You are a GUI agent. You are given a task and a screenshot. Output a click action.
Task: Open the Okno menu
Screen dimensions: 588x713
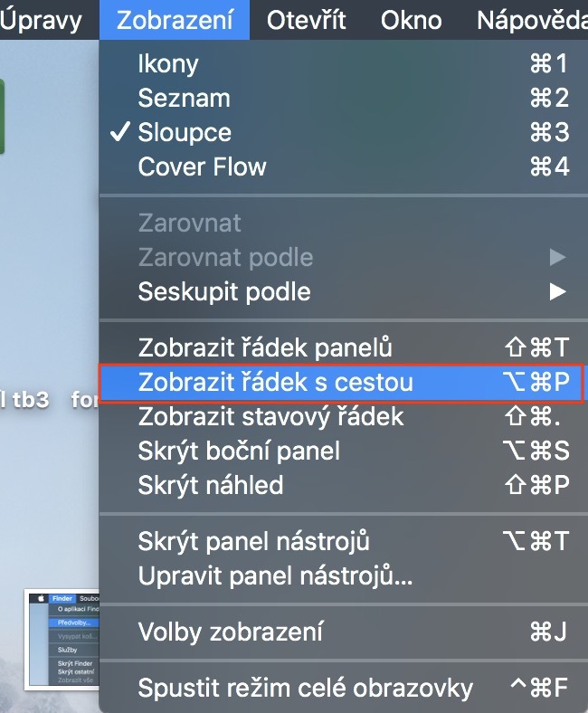[x=411, y=20]
